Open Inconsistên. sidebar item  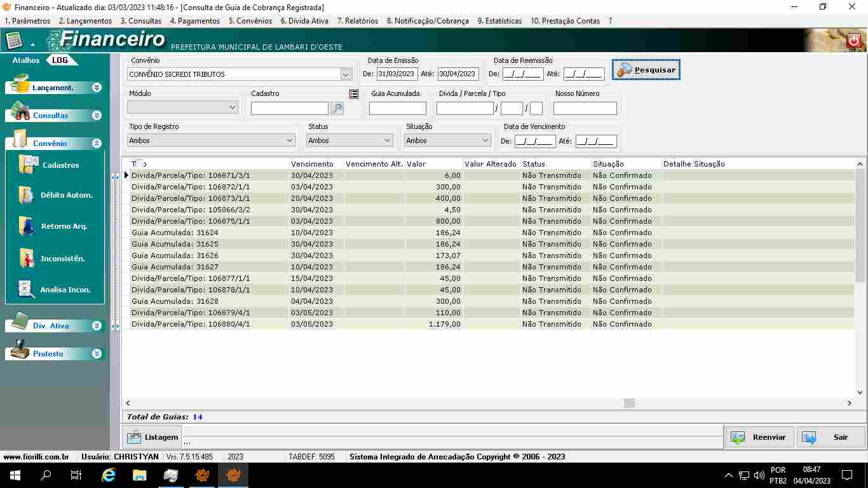(27, 258)
